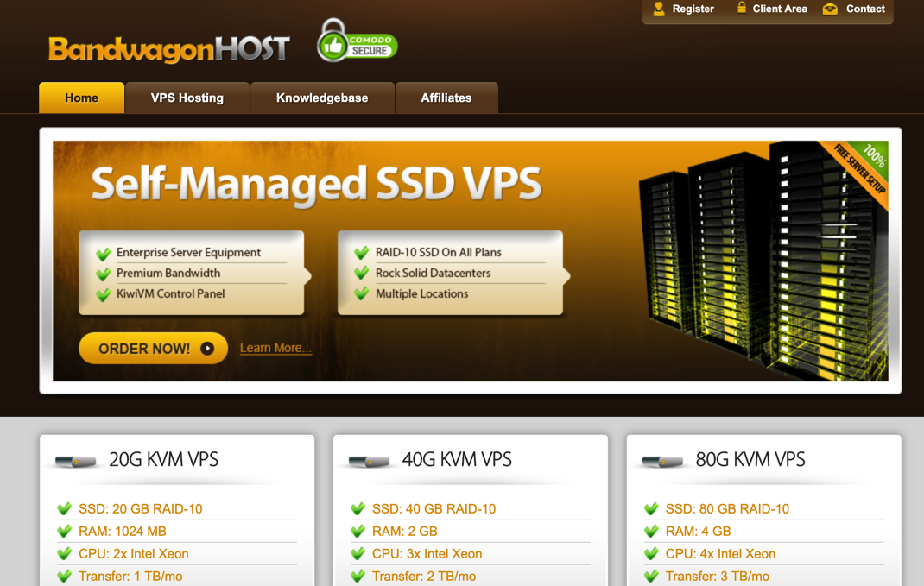Click checkmark beside SSD: 80 GB RAID-10
Image resolution: width=924 pixels, height=586 pixels.
point(651,508)
